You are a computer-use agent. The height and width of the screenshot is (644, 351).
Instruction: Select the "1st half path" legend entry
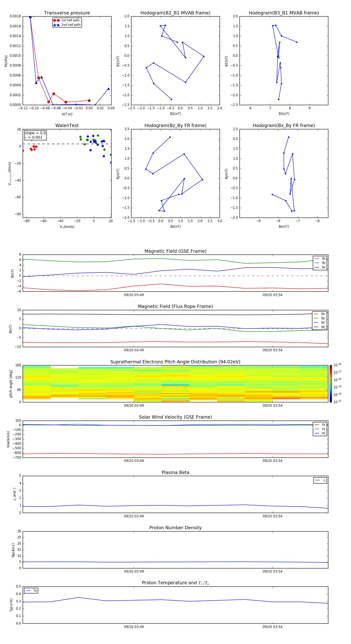67,20
